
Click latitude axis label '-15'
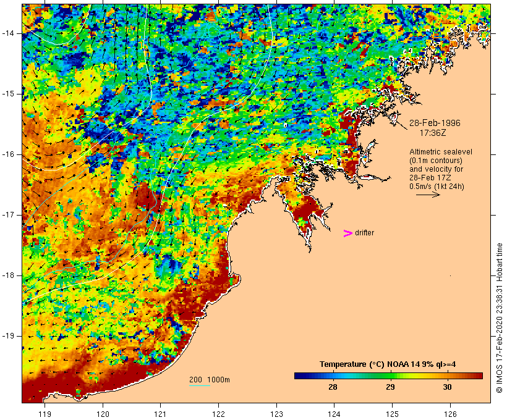pyautogui.click(x=7, y=94)
